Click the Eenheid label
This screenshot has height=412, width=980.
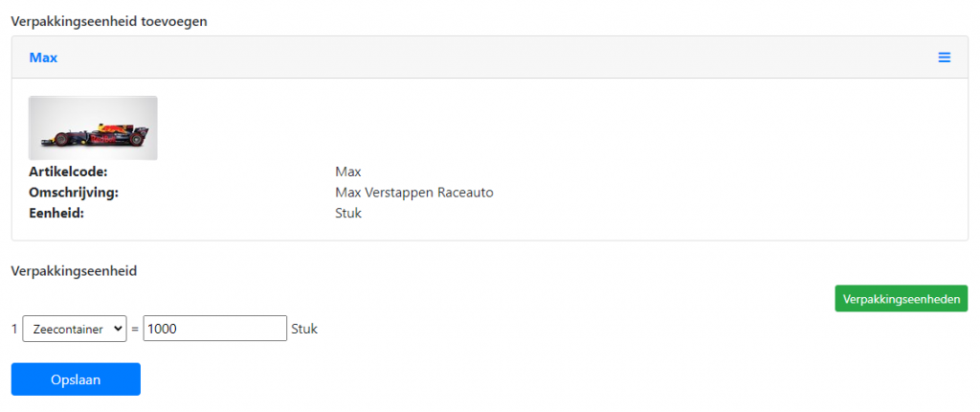(57, 214)
